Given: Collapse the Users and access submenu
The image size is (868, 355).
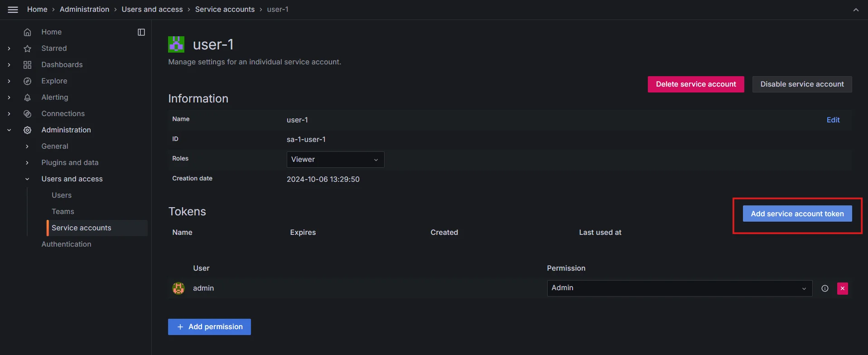Looking at the screenshot, I should 27,179.
